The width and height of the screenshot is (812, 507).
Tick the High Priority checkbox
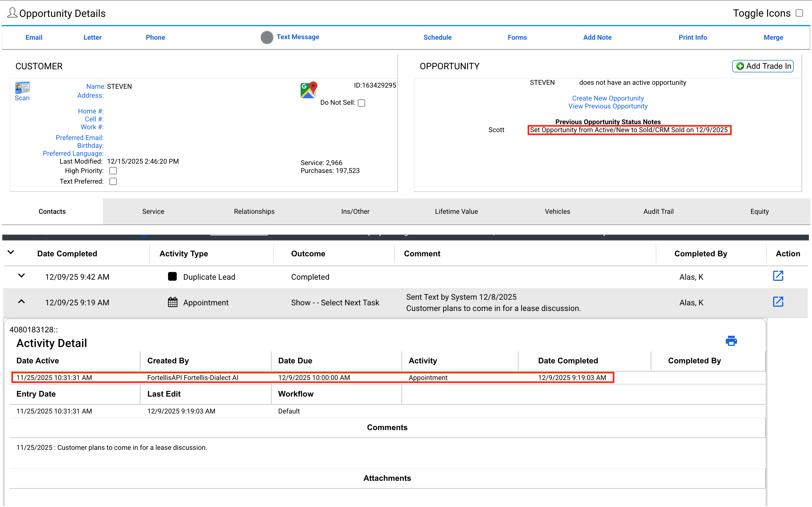pyautogui.click(x=113, y=171)
